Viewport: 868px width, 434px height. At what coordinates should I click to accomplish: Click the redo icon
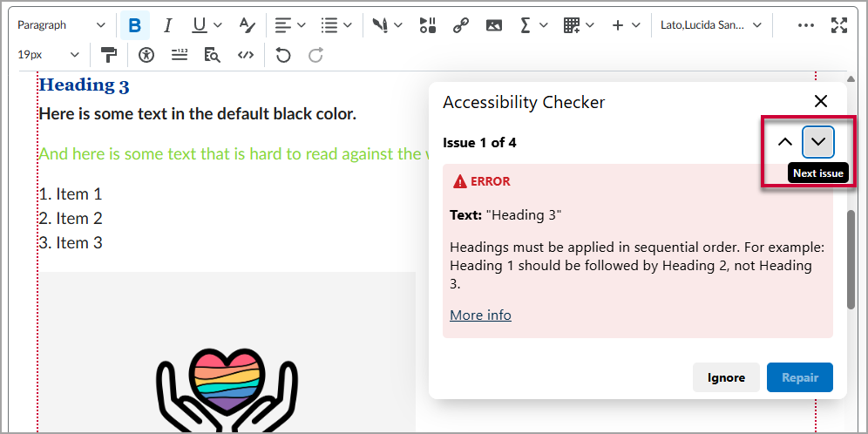click(x=316, y=56)
